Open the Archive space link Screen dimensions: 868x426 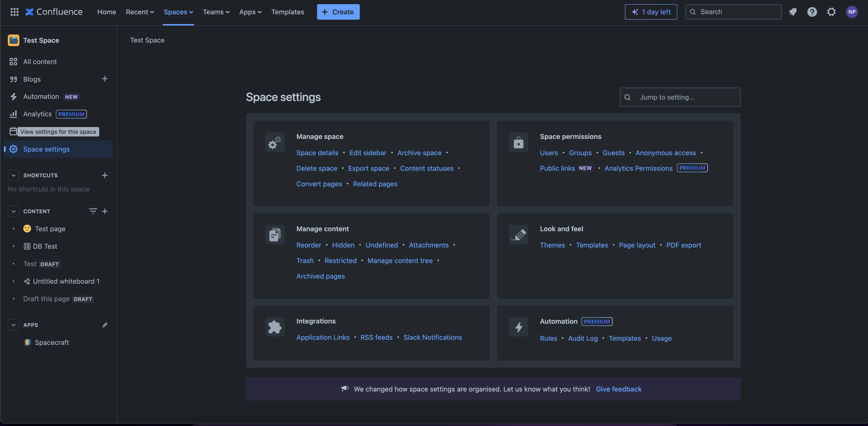tap(419, 153)
